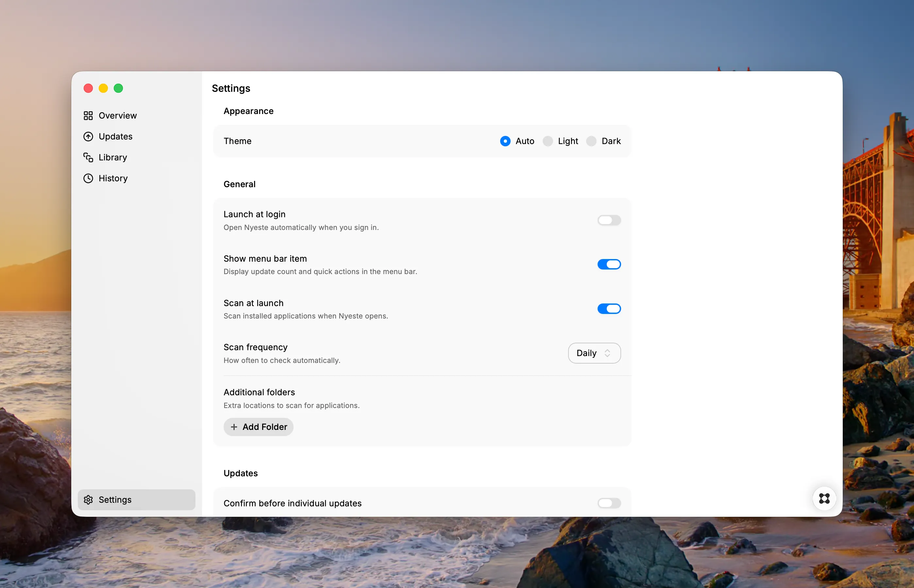914x588 pixels.
Task: Click the Appearance section heading
Action: [248, 111]
